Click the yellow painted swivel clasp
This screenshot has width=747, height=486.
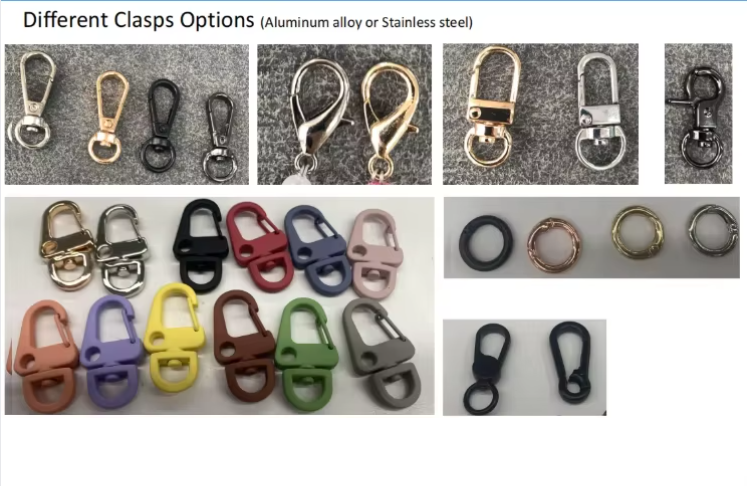pos(174,337)
